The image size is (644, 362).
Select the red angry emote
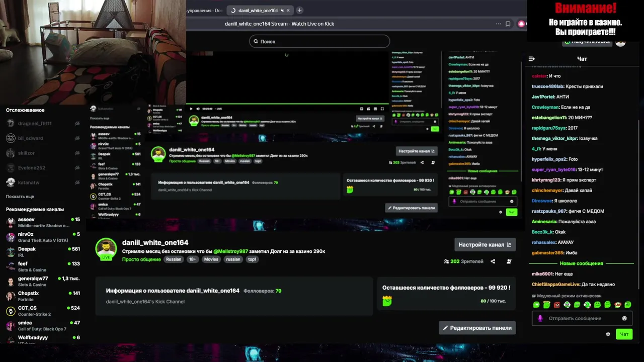coord(556,305)
